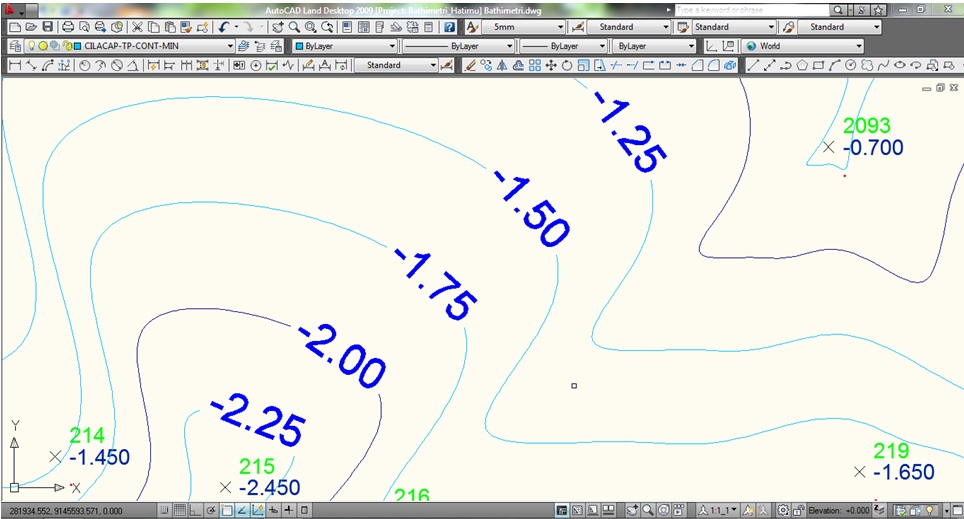Open the table style Standard dropdown
Viewport: 964px width, 519px height.
pos(734,27)
